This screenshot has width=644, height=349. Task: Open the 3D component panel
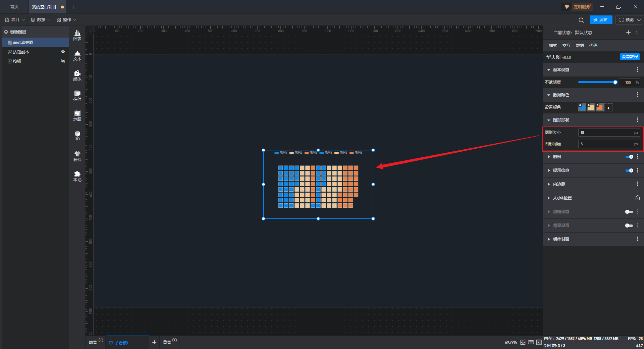pos(77,136)
